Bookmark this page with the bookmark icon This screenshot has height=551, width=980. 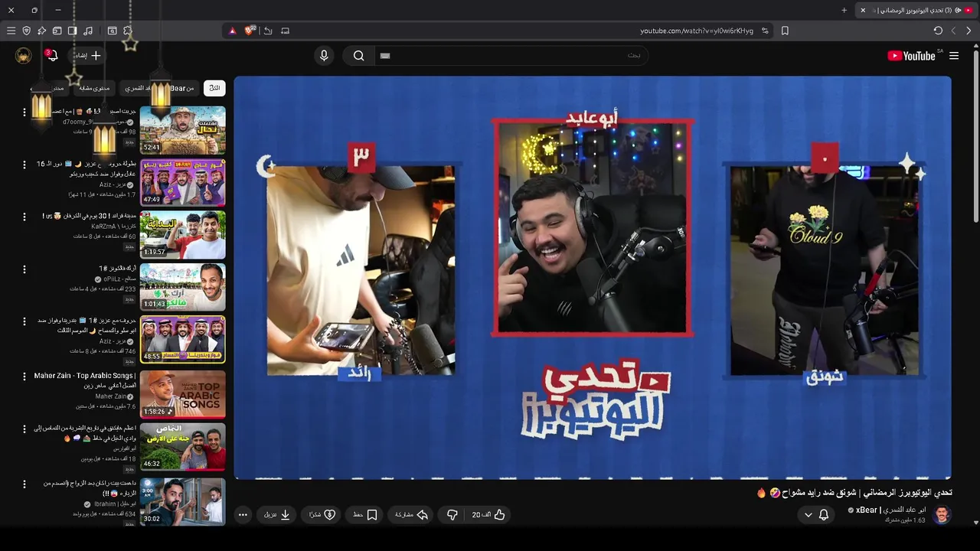785,31
